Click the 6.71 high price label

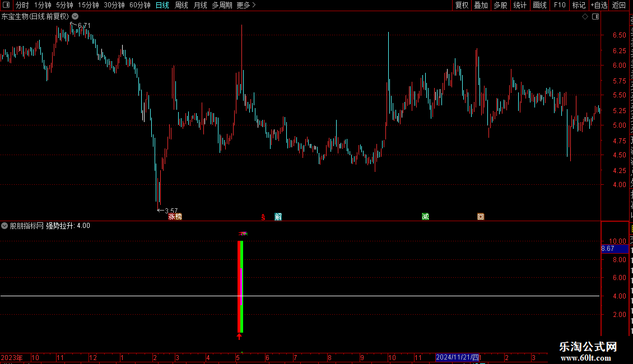(84, 25)
